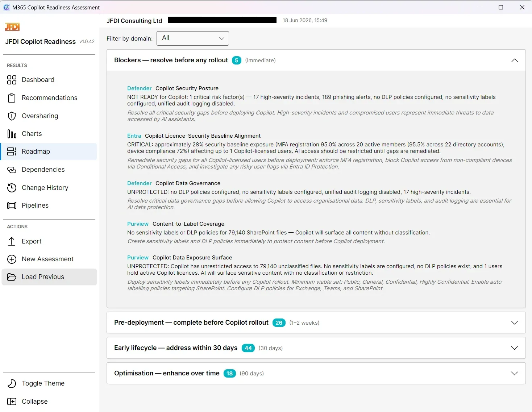Screen dimensions: 532x412
Task: Open the Oversharing view
Action: [x=49, y=116]
